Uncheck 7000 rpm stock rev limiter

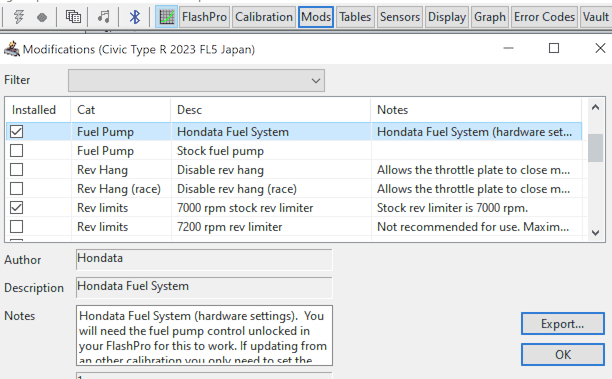(16, 208)
